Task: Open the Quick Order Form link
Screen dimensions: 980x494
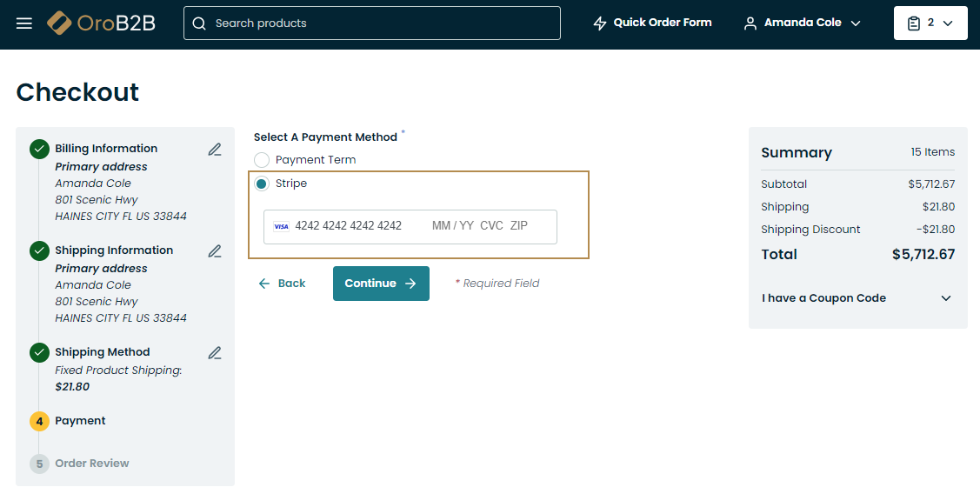Action: click(663, 23)
